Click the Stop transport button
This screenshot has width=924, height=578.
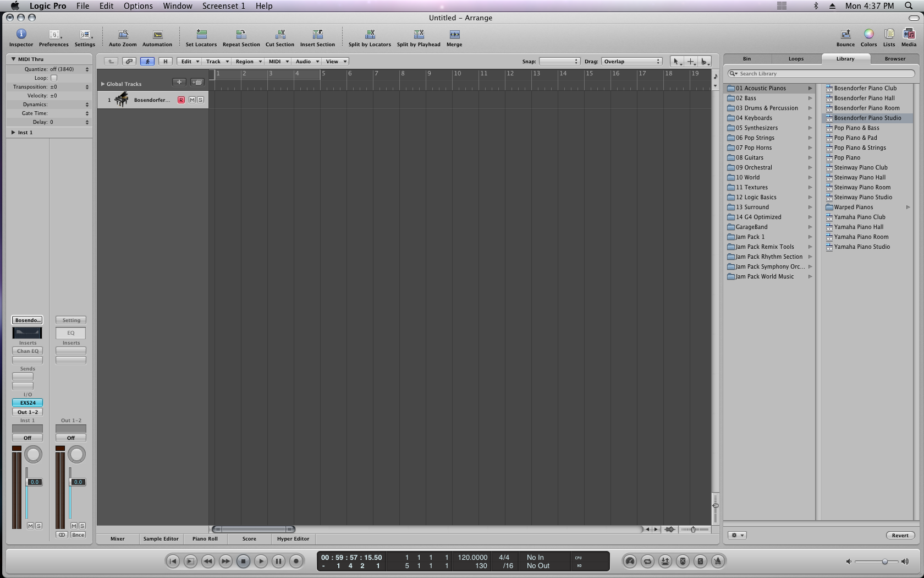243,561
